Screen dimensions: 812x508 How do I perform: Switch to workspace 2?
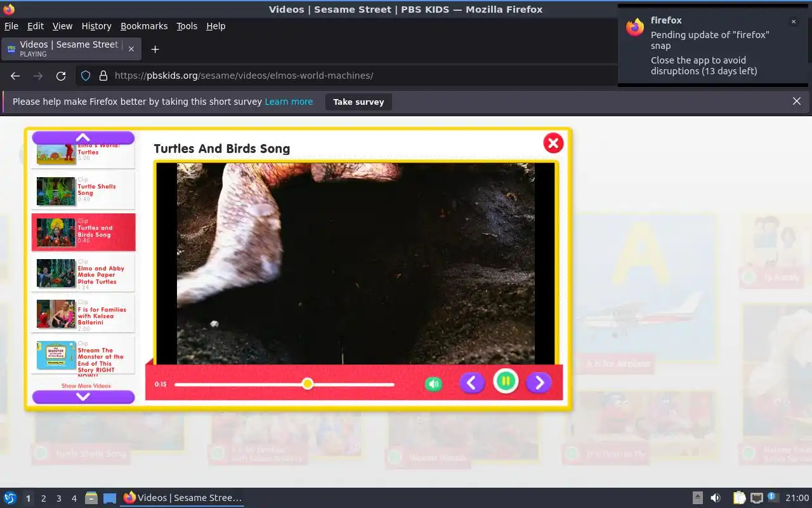click(x=43, y=498)
